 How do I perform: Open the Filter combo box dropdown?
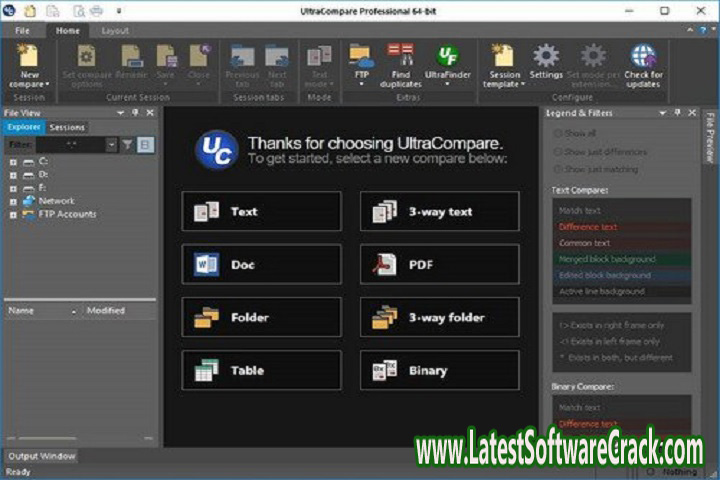tap(112, 145)
